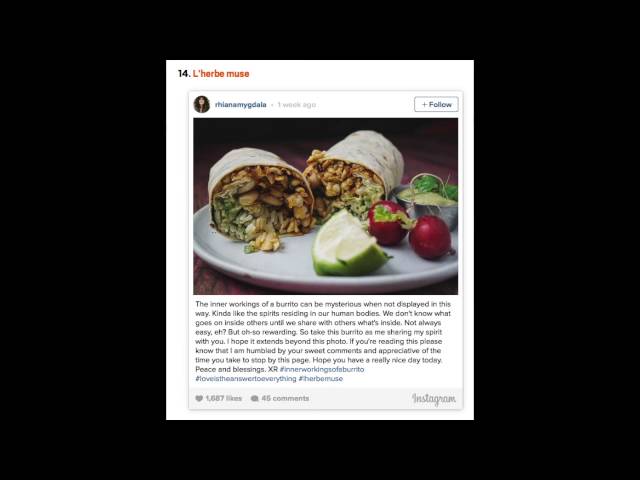Click the rhianamygdala profile avatar
This screenshot has height=480, width=640.
tap(202, 104)
